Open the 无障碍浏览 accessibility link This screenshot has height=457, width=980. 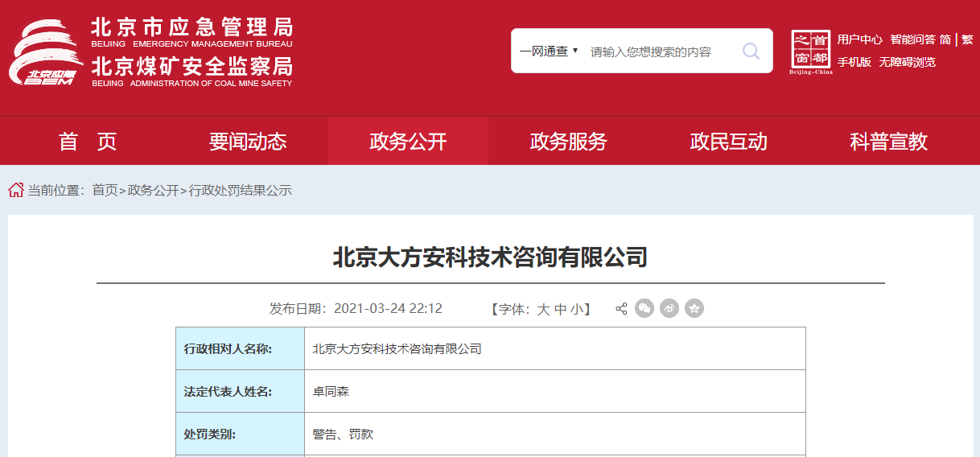coord(907,62)
